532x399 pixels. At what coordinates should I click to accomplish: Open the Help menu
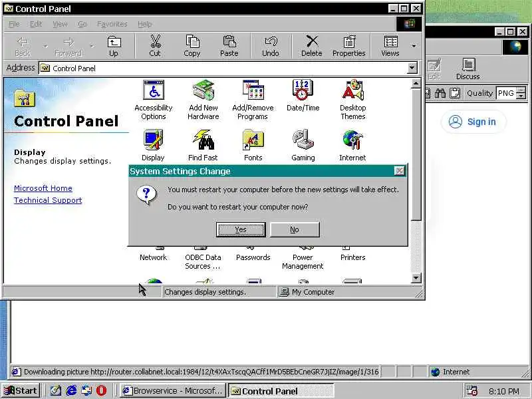click(x=145, y=24)
